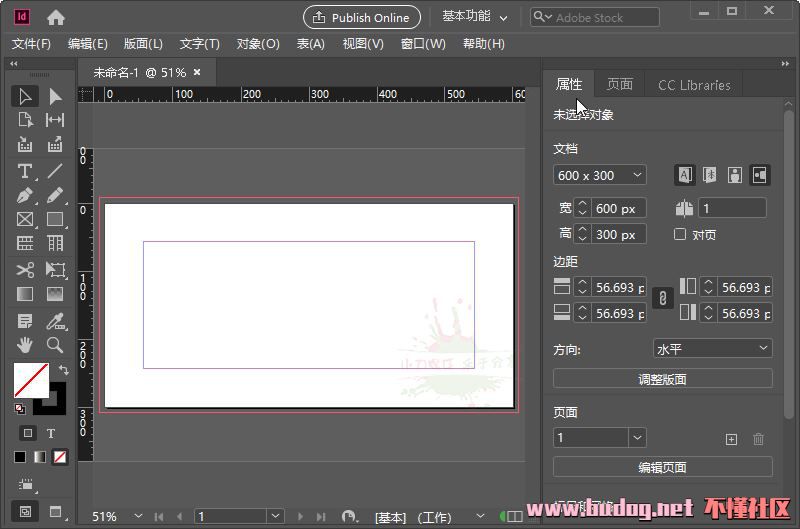Select the Pencil tool
This screenshot has width=800, height=529.
pyautogui.click(x=55, y=195)
